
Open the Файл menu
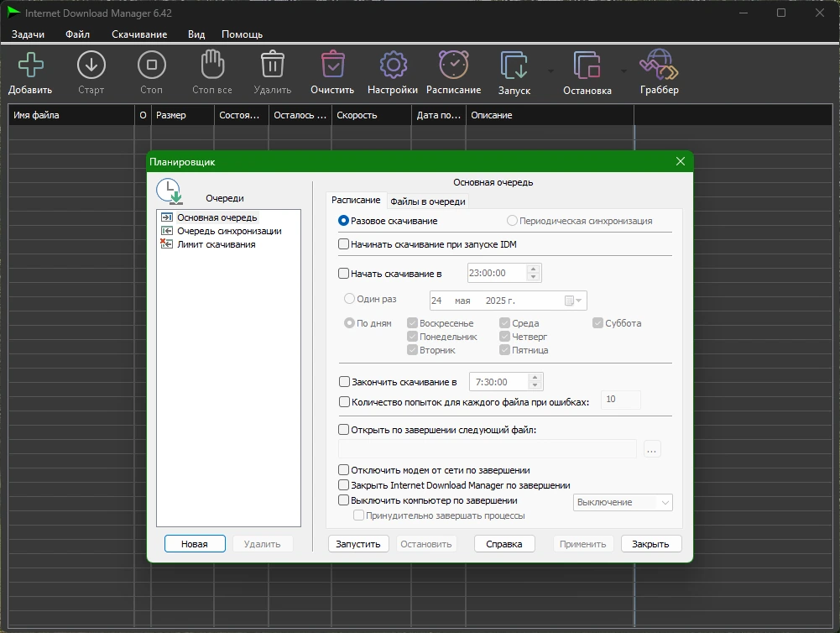pos(78,34)
